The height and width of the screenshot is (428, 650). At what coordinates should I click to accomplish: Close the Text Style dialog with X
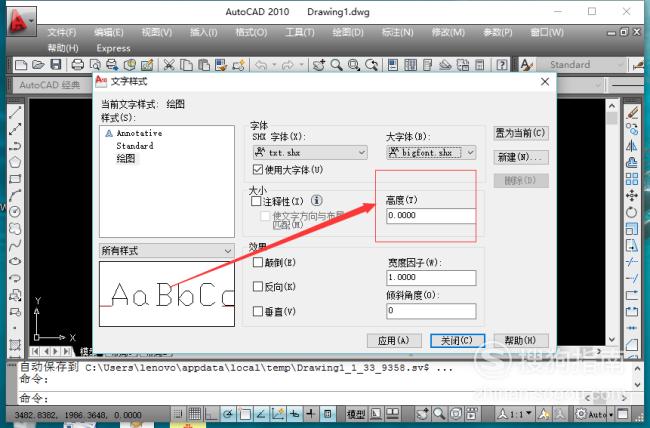click(x=545, y=82)
